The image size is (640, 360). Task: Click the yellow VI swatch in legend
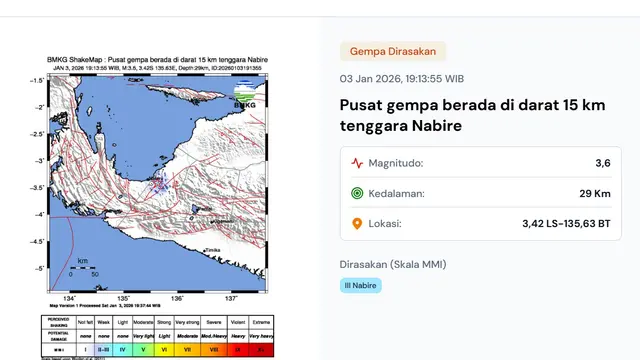164,350
